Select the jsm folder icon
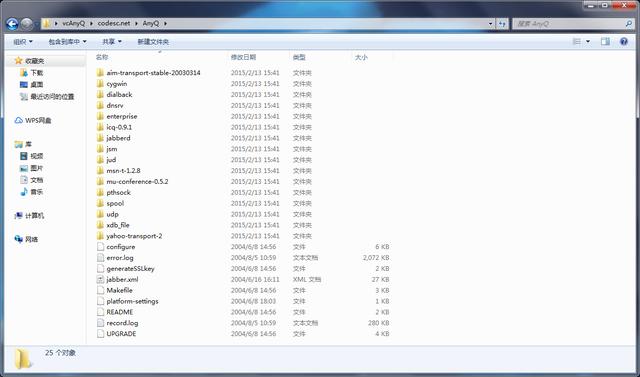This screenshot has width=640, height=377. (100, 149)
